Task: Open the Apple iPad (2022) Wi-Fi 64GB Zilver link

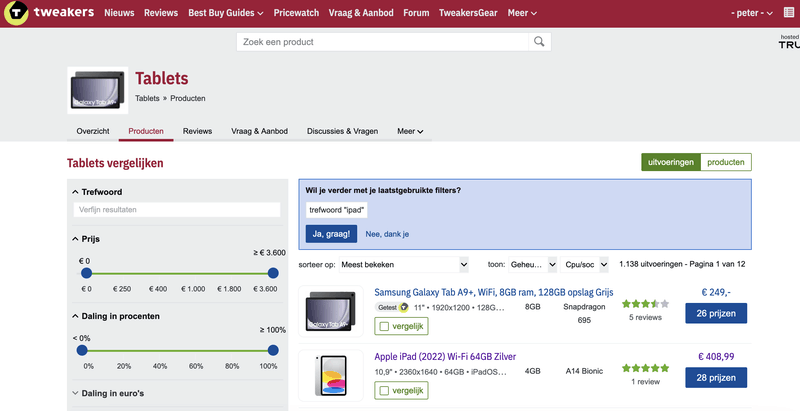Action: [445, 356]
